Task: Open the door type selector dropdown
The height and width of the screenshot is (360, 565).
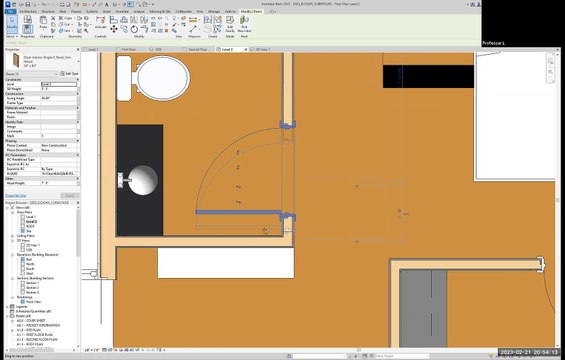Action: coord(79,61)
